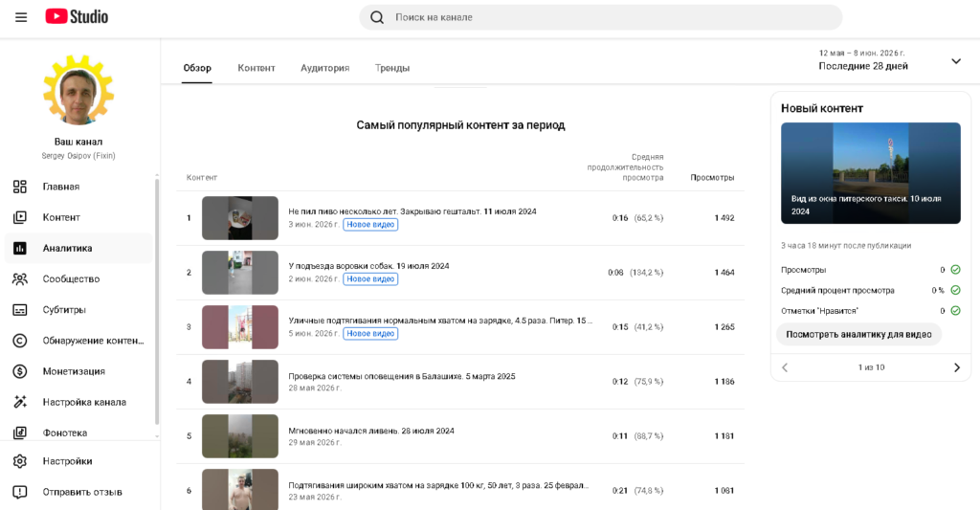Go to previous new content card arrow
Viewport: 980px width, 510px height.
click(785, 367)
